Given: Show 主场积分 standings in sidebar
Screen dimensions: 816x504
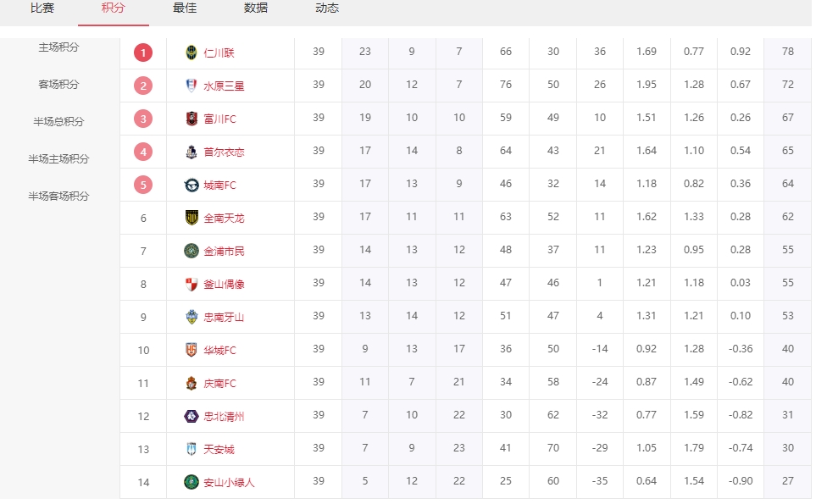Looking at the screenshot, I should pos(58,47).
